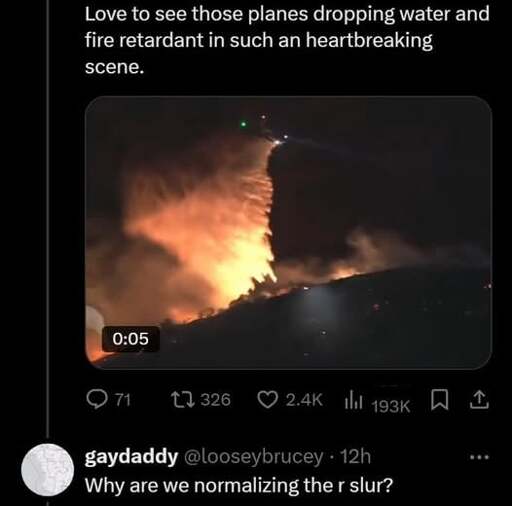The height and width of the screenshot is (506, 512).
Task: Click the 193K views count
Action: tap(391, 406)
